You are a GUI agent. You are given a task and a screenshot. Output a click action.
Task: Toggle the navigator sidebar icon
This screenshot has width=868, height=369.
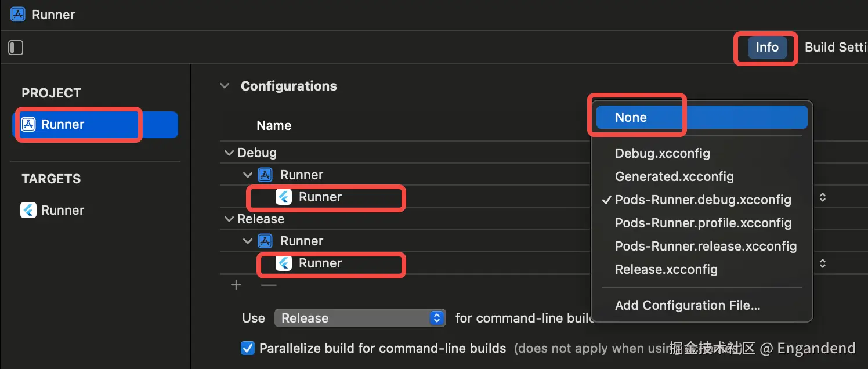(16, 48)
